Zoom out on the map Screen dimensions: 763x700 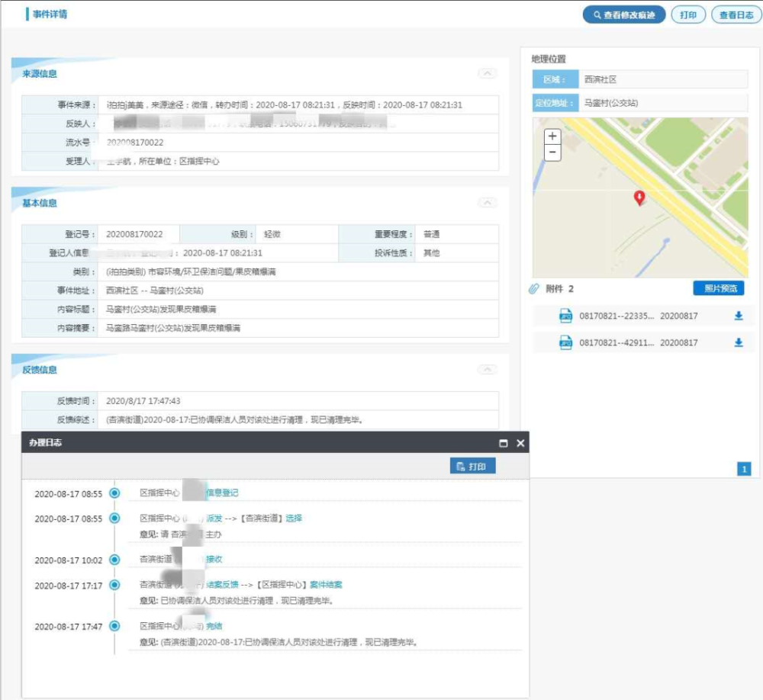[552, 153]
